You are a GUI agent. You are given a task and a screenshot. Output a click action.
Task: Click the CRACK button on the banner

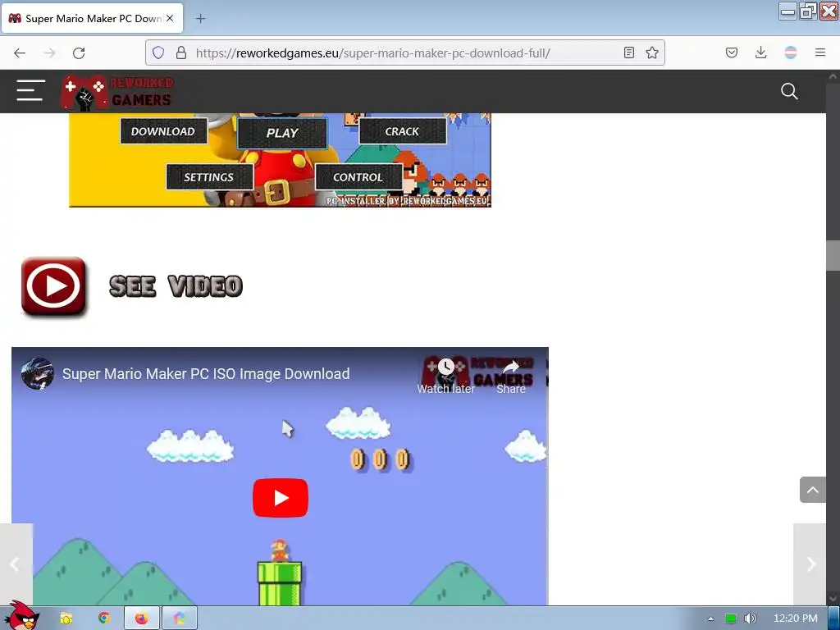[402, 131]
